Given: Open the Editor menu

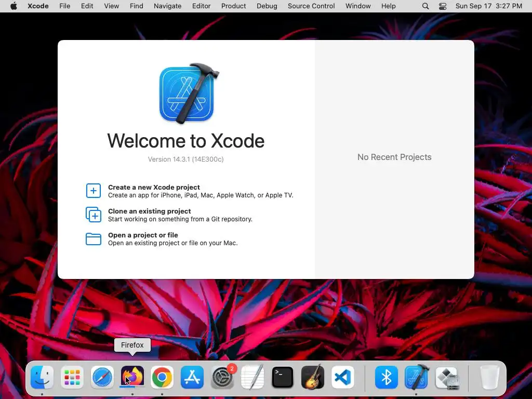Looking at the screenshot, I should coord(201,6).
